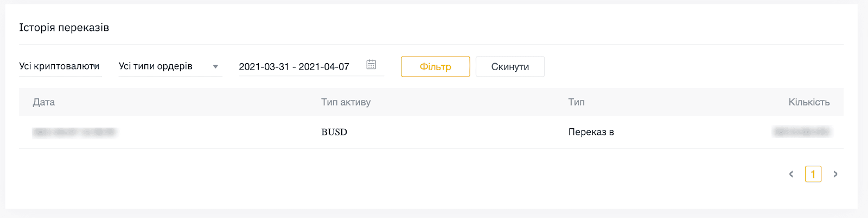Open the 'Усі типи ордерів' dropdown
The image size is (868, 218).
pos(170,66)
